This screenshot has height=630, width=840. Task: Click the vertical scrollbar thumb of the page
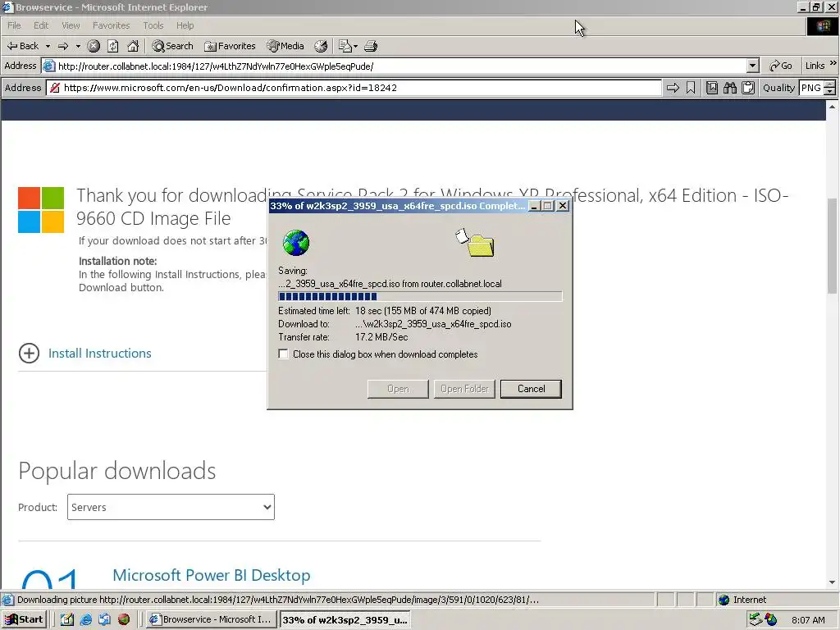(832, 246)
